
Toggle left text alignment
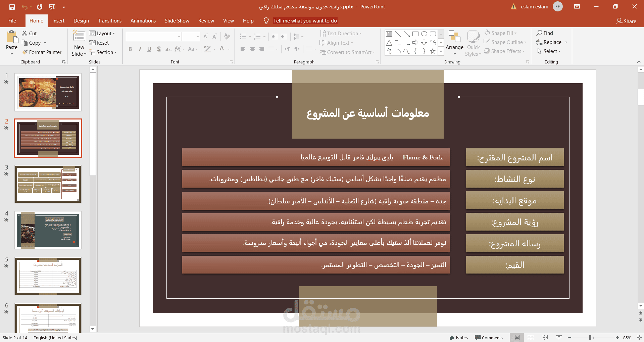tap(243, 49)
